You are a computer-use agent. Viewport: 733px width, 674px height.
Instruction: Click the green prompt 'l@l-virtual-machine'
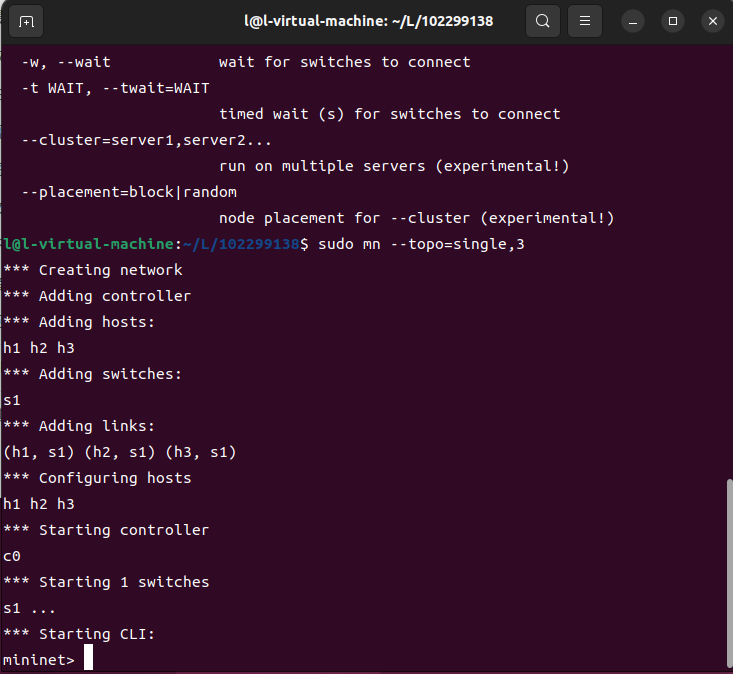click(x=88, y=244)
